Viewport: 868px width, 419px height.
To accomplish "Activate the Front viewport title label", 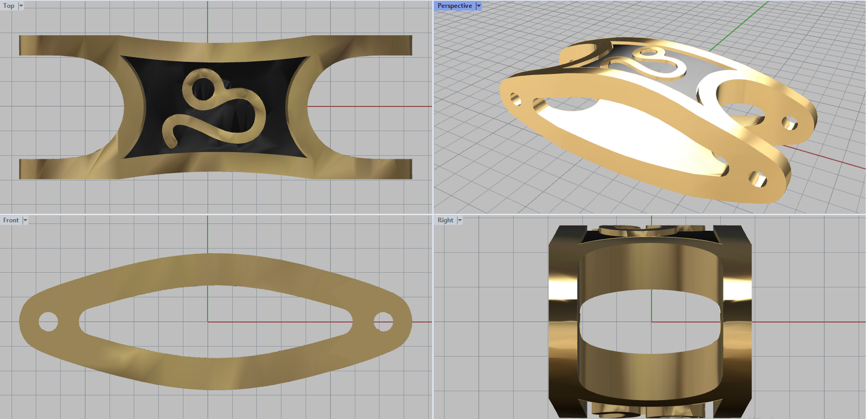I will coord(11,220).
